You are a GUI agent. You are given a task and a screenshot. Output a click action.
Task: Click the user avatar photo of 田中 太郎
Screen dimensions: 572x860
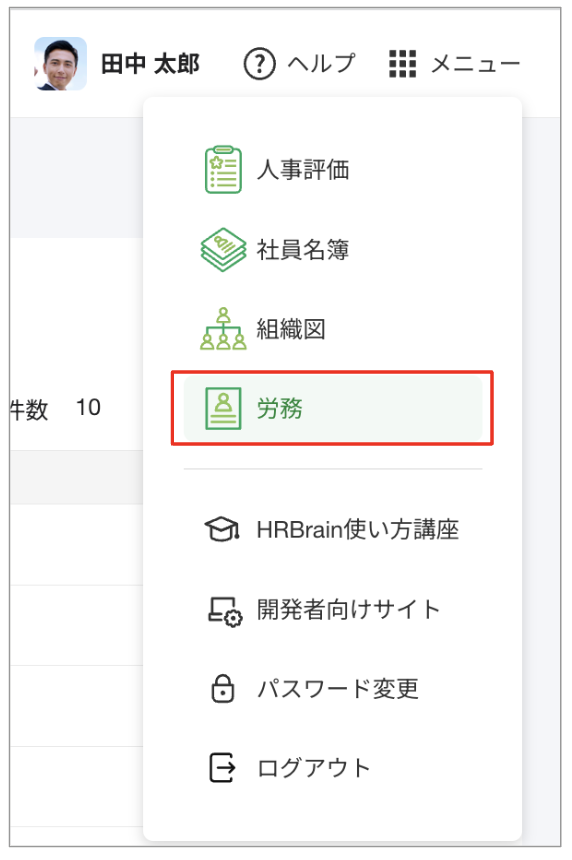[x=60, y=64]
